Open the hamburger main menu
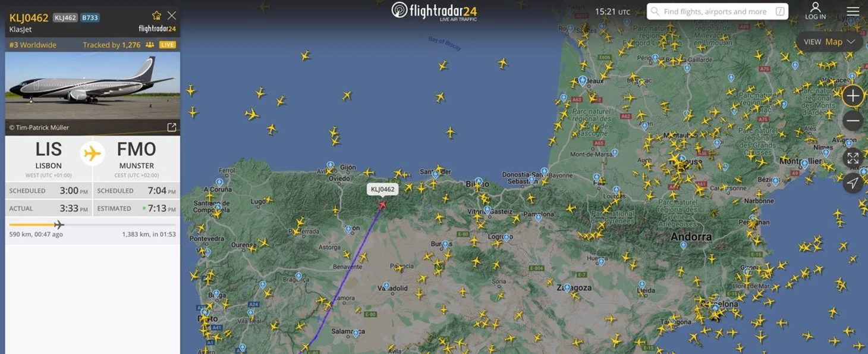 [853, 11]
